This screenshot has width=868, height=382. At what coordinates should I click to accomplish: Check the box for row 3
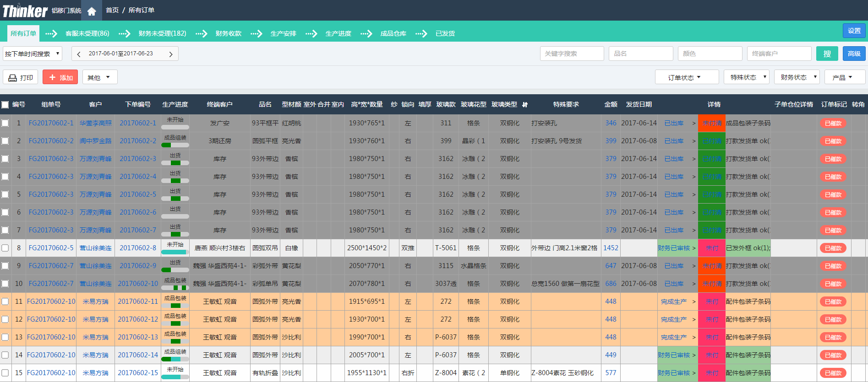pyautogui.click(x=5, y=159)
